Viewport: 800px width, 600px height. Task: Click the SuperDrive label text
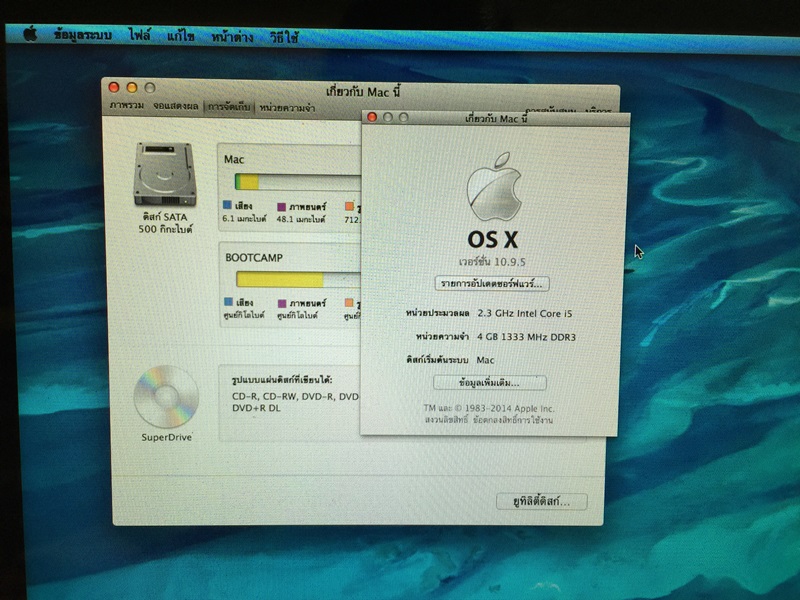167,437
